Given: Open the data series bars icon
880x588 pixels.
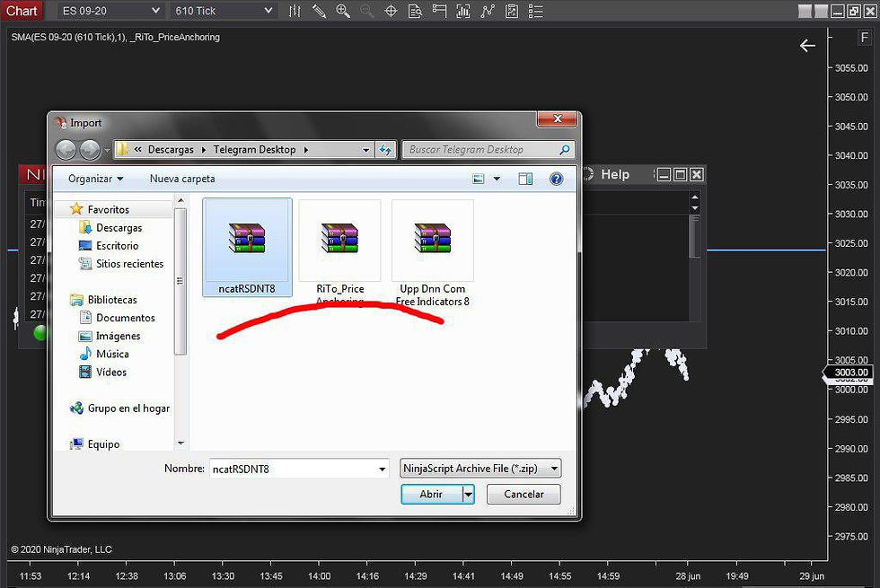Looking at the screenshot, I should click(x=463, y=11).
